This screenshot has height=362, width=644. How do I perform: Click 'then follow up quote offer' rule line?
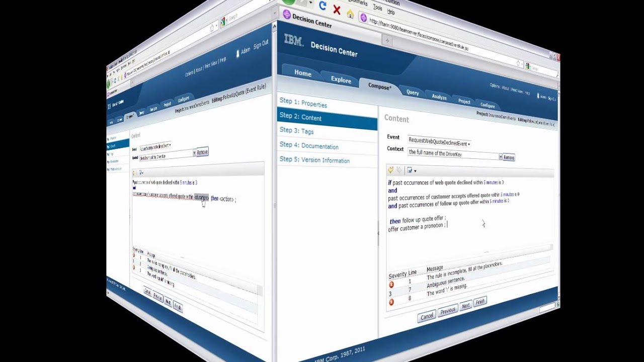[x=418, y=220]
